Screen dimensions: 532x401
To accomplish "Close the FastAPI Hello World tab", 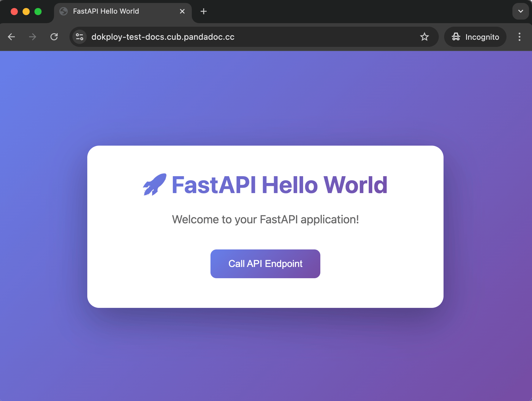I will (x=182, y=11).
